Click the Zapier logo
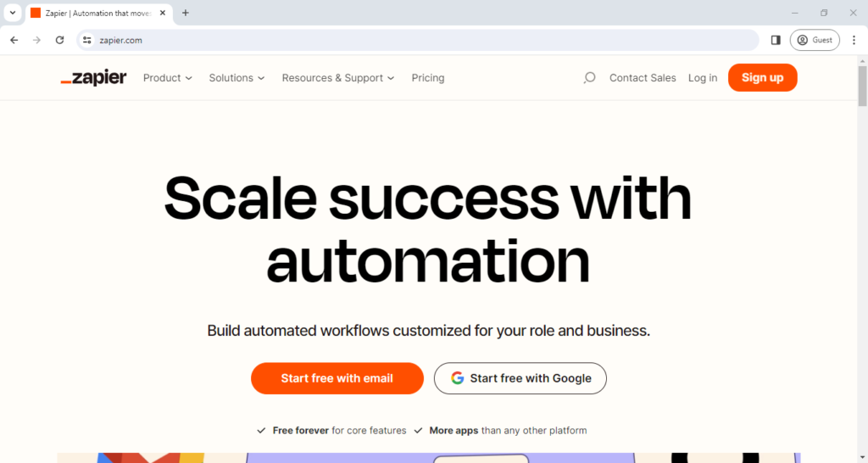This screenshot has width=868, height=463. coord(94,78)
